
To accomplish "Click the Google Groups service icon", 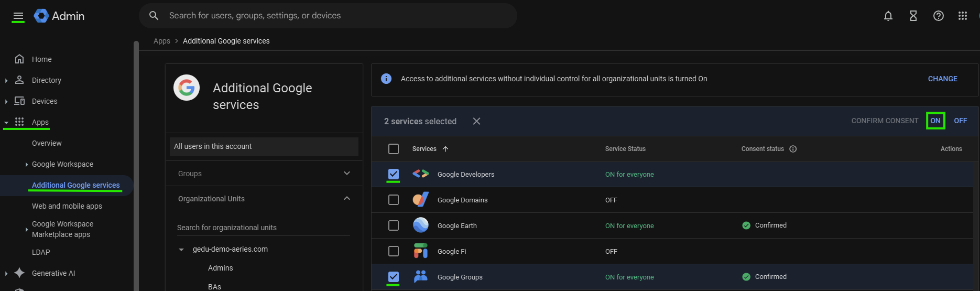I will 420,276.
